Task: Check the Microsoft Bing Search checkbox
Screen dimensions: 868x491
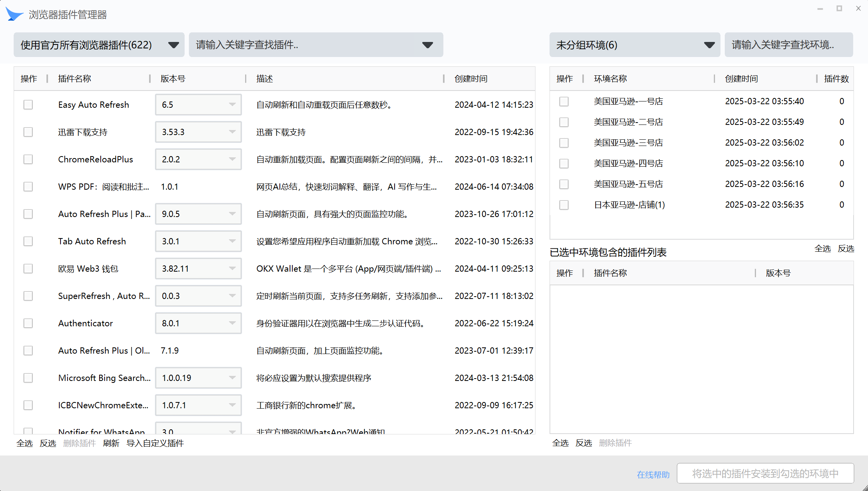Action: pos(28,378)
